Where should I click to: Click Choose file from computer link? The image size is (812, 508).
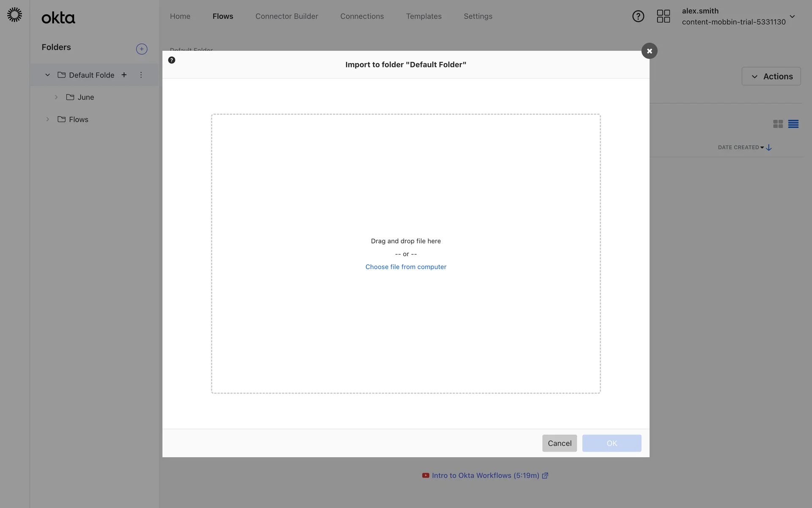(406, 267)
